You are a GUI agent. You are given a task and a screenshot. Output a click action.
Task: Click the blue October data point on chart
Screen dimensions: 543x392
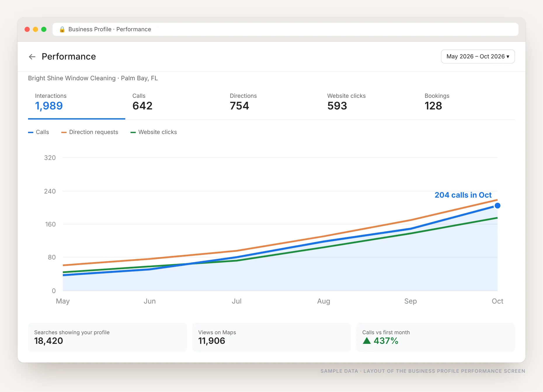coord(497,206)
